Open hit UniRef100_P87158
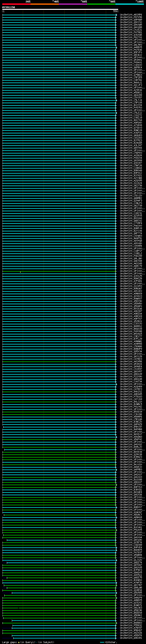Viewport: 146px width, 644px height. [131, 17]
